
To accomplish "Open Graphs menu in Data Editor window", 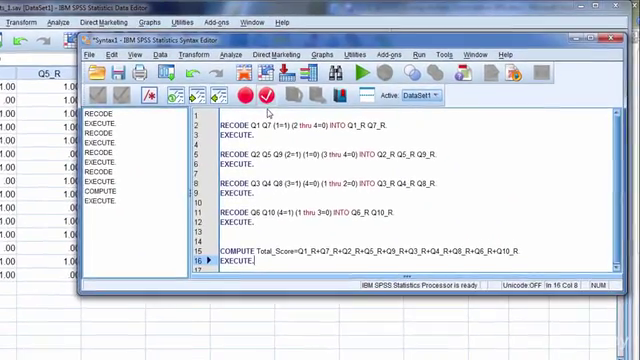I will coord(149,22).
